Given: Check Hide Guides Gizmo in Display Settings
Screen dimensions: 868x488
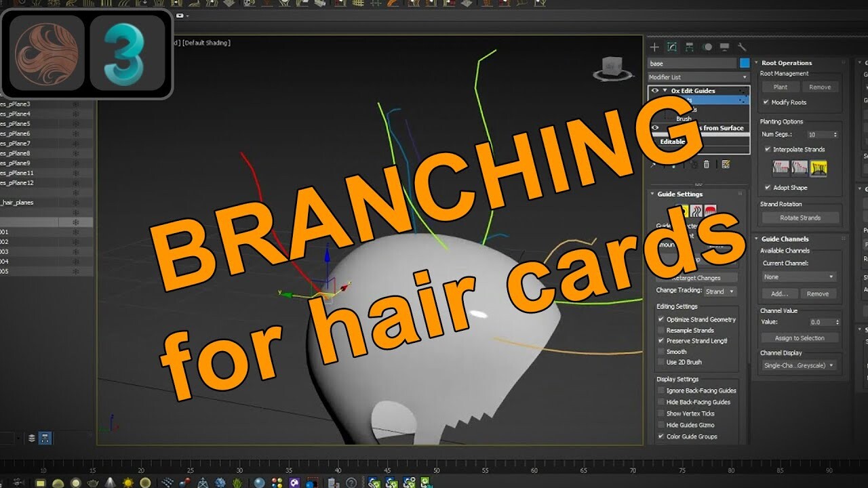Looking at the screenshot, I should coord(661,425).
